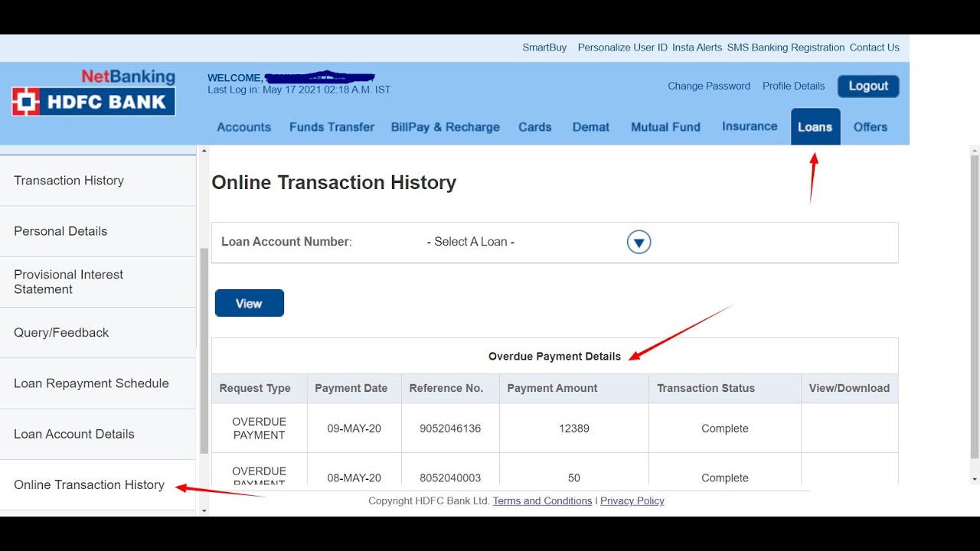Viewport: 980px width, 551px height.
Task: Click the sidebar scrollbar thumb
Action: click(x=204, y=350)
